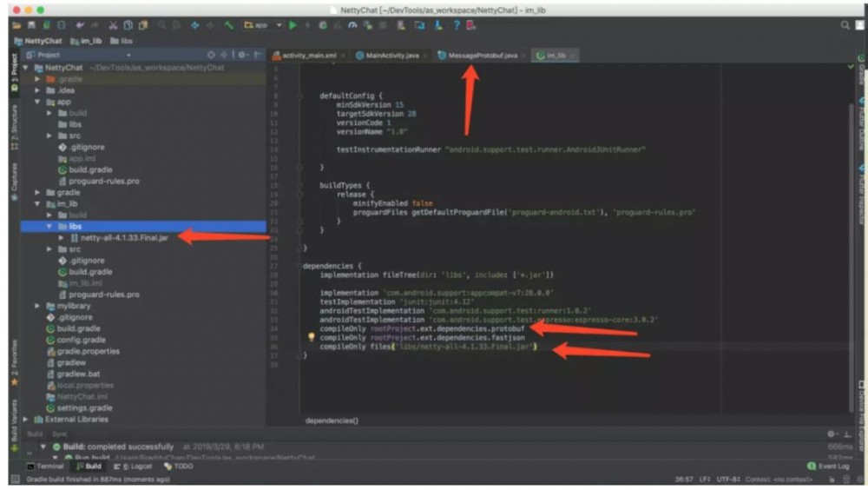
Task: Toggle the 1: Project side panel
Action: tap(15, 73)
